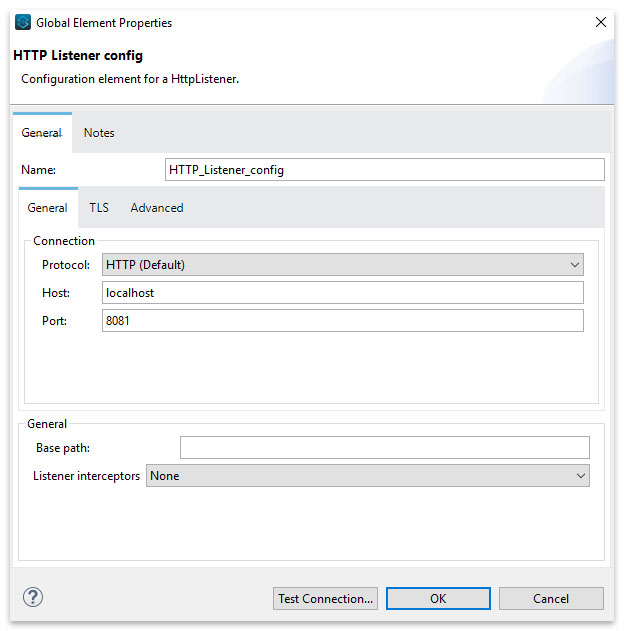
Task: Select the top-level General tab
Action: (42, 133)
